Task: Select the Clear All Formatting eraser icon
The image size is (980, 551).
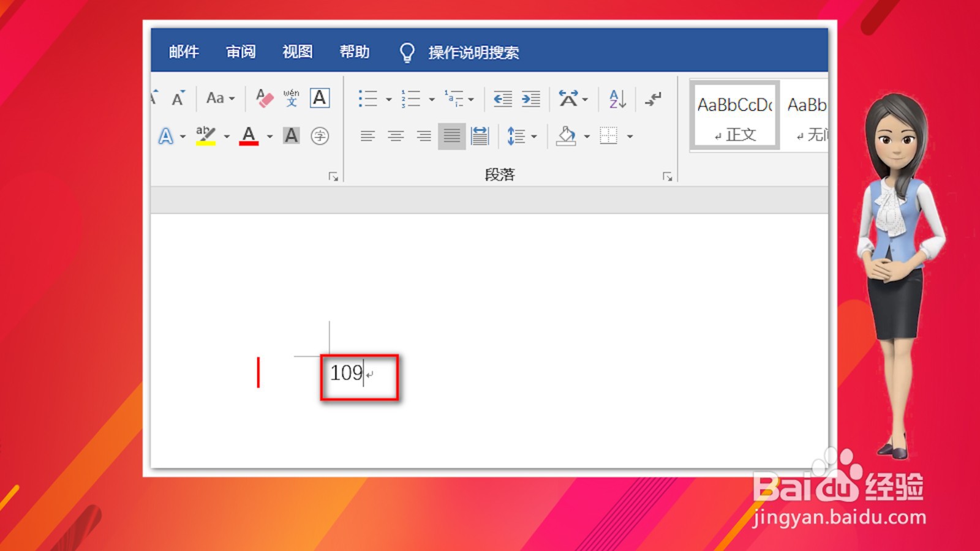Action: [265, 97]
